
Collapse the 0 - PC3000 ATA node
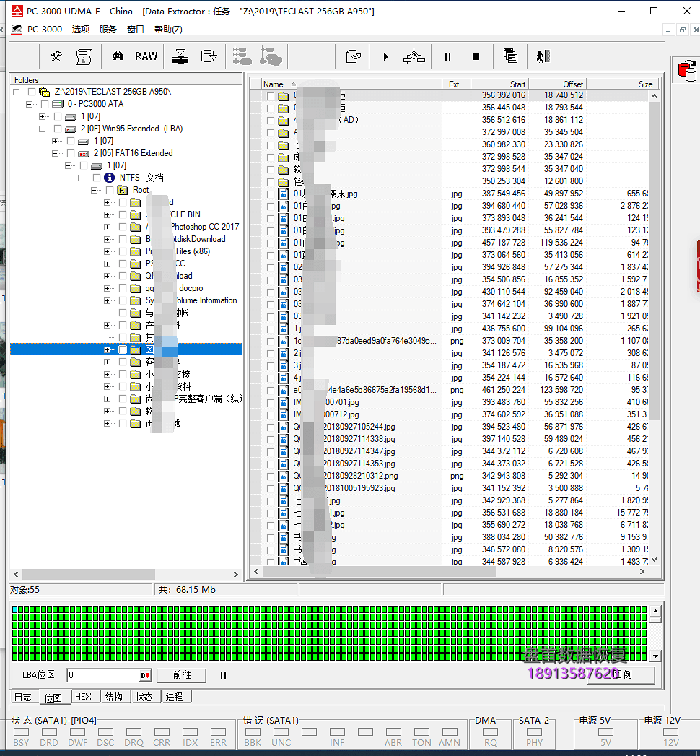coord(30,104)
